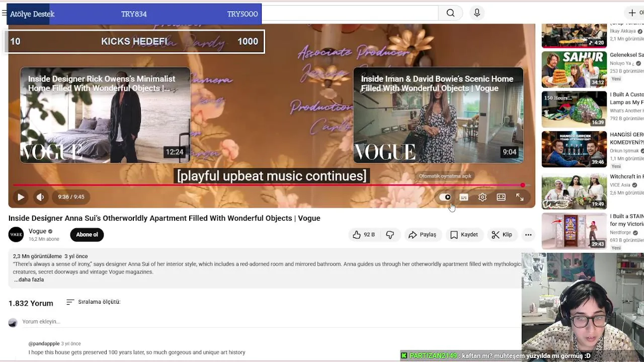The image size is (644, 362).
Task: Like the video with thumbs up
Action: click(x=364, y=235)
